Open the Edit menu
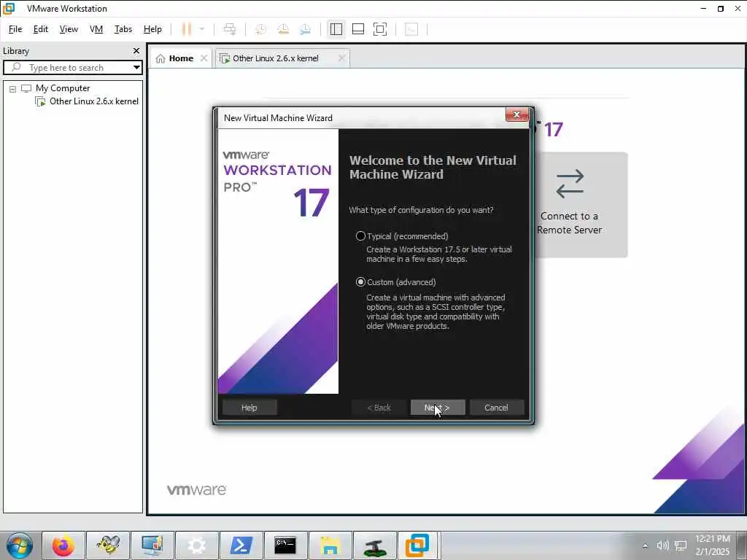Image resolution: width=747 pixels, height=560 pixels. click(41, 29)
